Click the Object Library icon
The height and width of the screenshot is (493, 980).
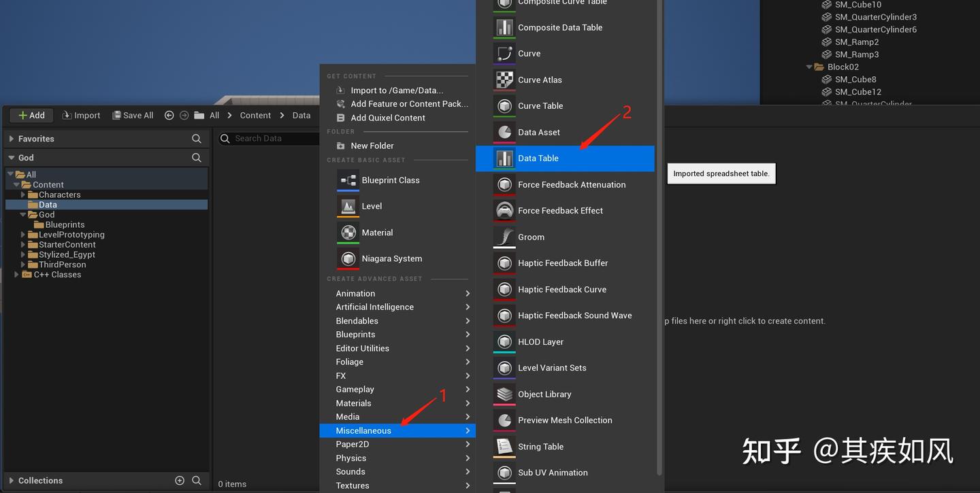504,394
